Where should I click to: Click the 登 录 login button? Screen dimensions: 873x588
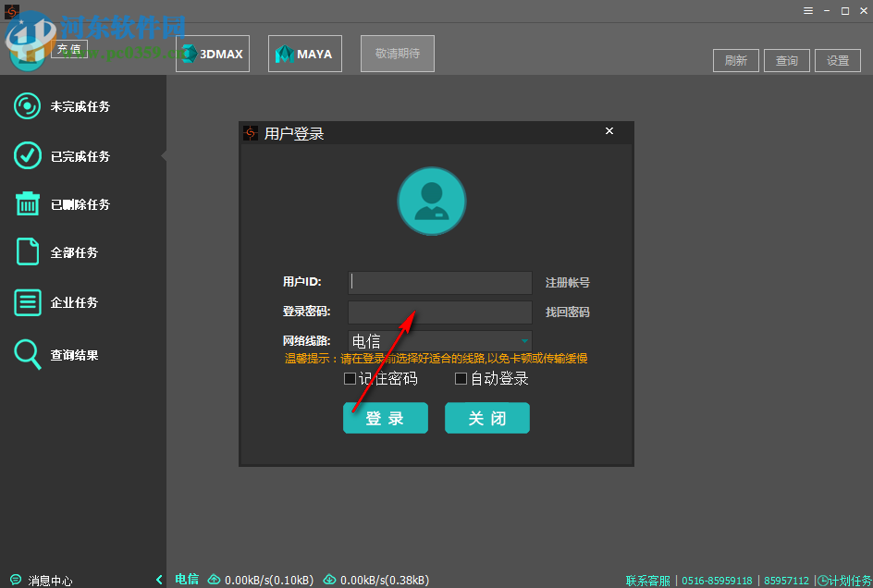point(385,418)
